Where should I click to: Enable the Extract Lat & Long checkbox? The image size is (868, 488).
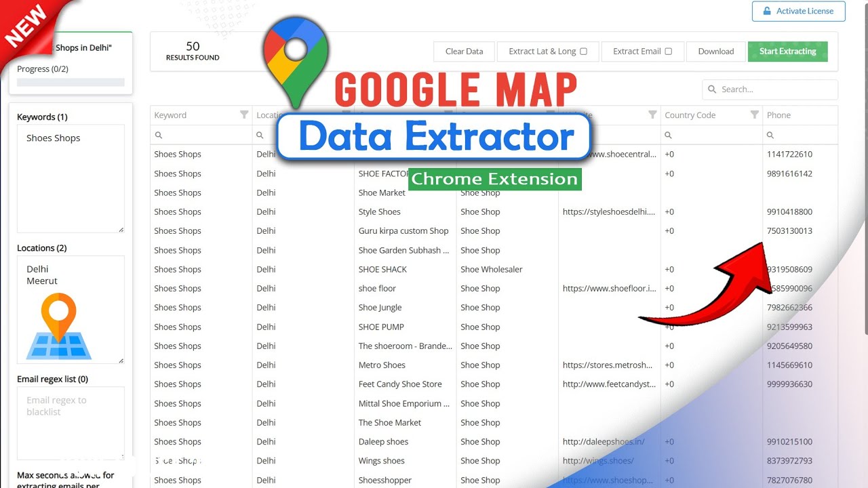(583, 52)
